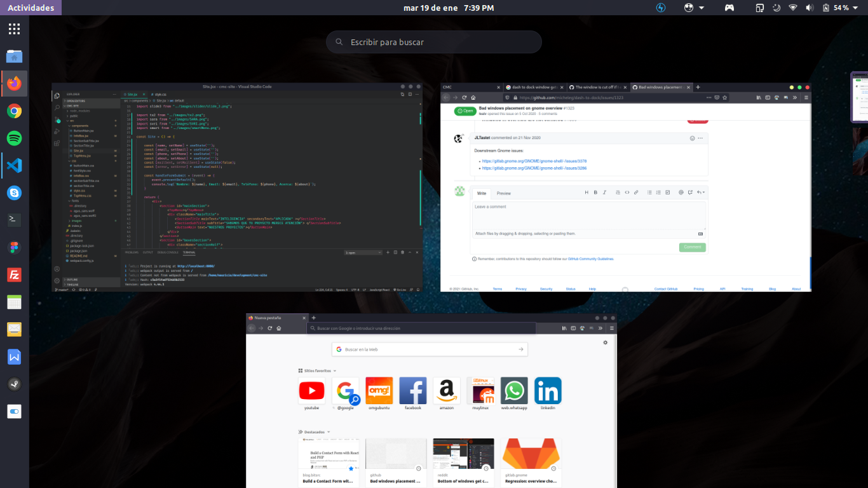Switch to Preview tab in GitHub comment box

click(x=503, y=193)
